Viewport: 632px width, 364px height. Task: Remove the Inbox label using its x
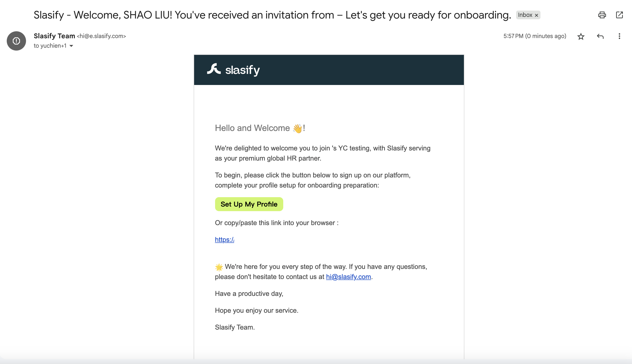(536, 15)
